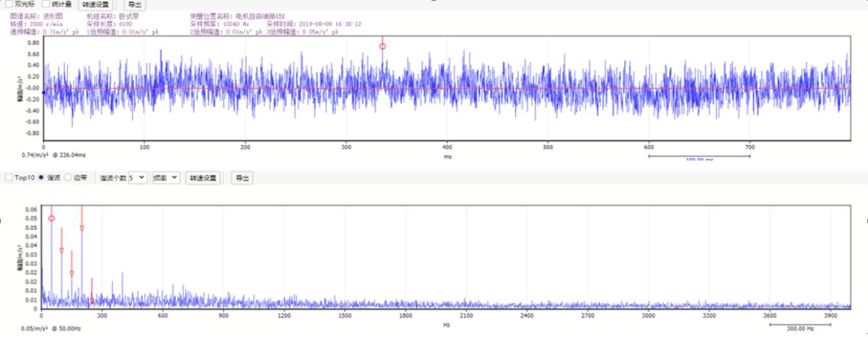The height and width of the screenshot is (337, 868).
Task: Select the red circle cursor at 50 Hz
Action: pos(51,219)
